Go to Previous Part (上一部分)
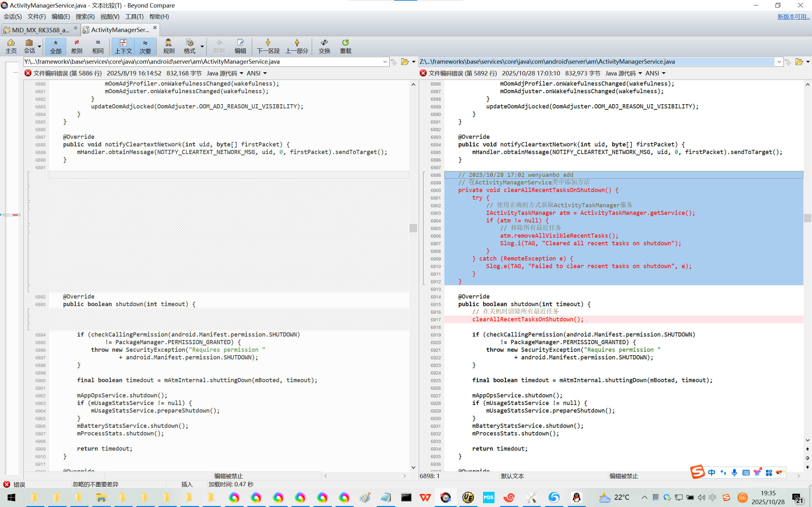The height and width of the screenshot is (507, 812). 297,46
